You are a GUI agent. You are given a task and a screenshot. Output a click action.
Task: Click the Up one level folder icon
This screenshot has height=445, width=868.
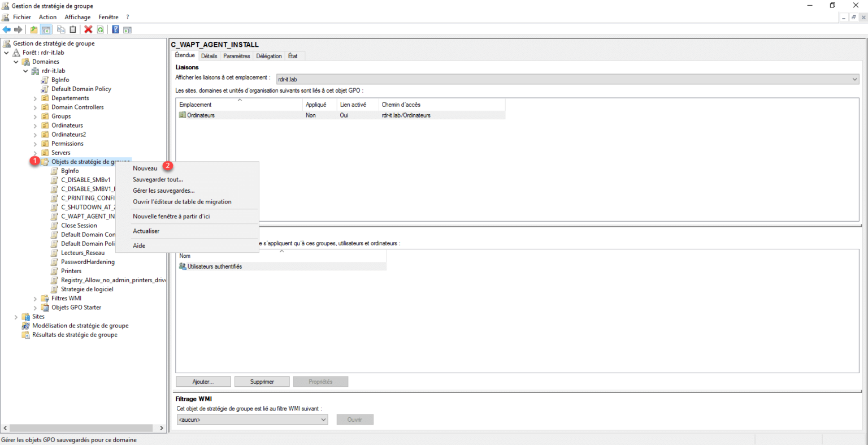[x=34, y=29]
